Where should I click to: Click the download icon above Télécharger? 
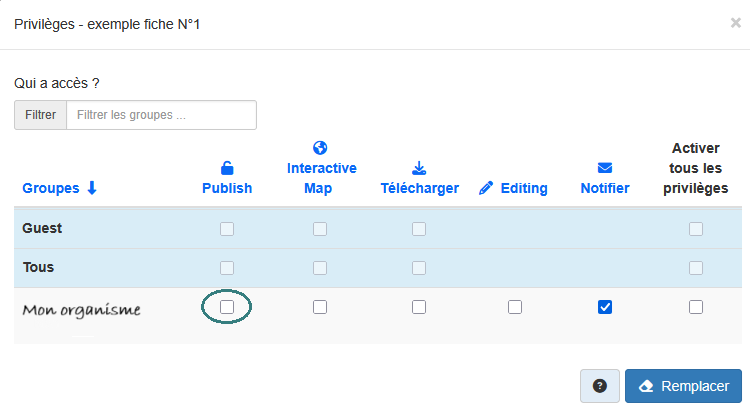[x=419, y=167]
